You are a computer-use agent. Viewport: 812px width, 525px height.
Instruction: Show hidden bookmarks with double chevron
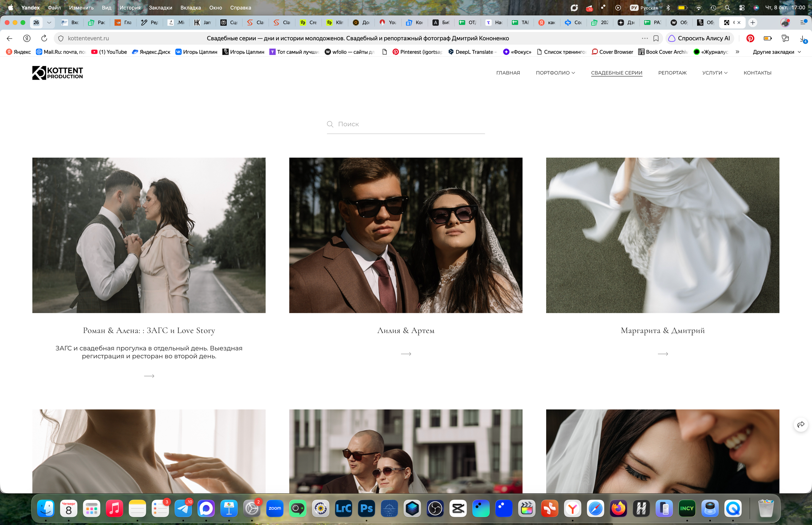(737, 52)
